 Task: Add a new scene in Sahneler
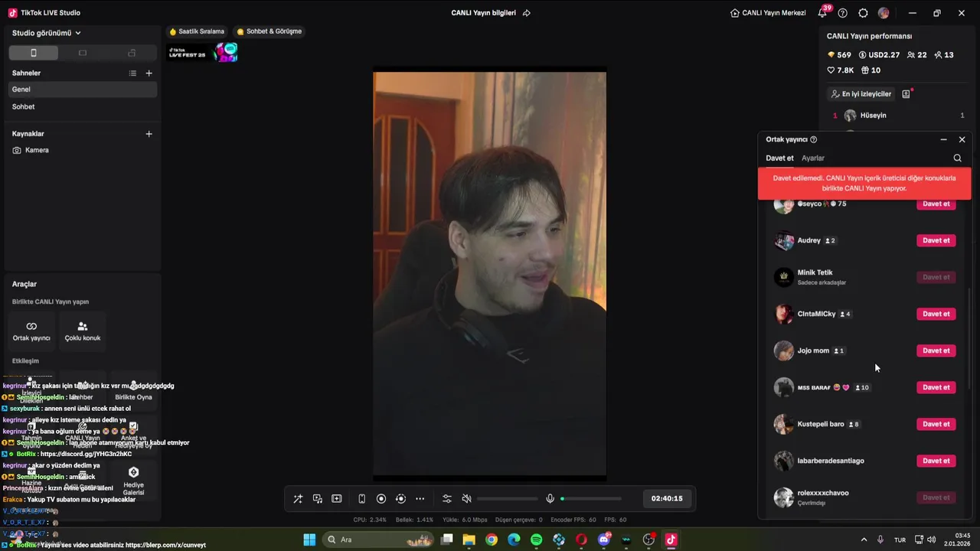149,73
